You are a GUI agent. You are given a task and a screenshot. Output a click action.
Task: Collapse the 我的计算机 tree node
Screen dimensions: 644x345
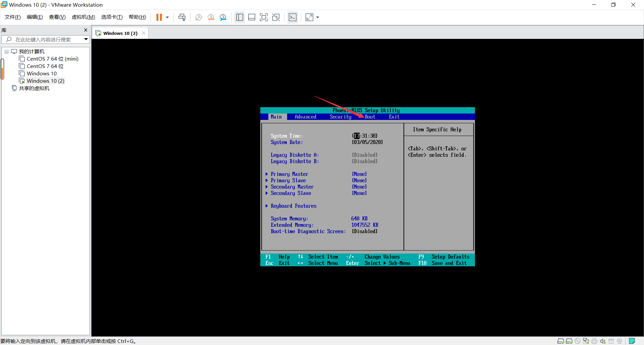6,52
